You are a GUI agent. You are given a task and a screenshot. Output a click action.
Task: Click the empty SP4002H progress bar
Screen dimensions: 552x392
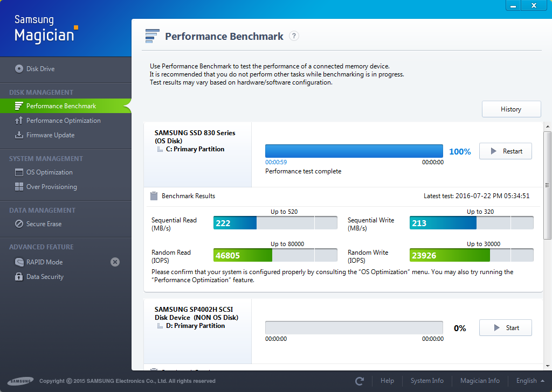tap(354, 328)
